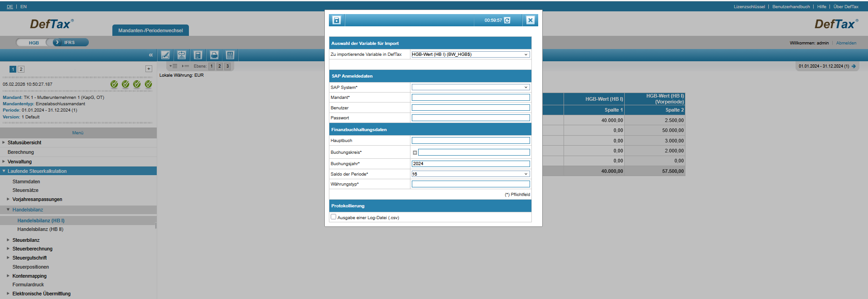Enable Ausgabe einer Log-Datei checkbox
This screenshot has width=868, height=299.
(x=333, y=217)
